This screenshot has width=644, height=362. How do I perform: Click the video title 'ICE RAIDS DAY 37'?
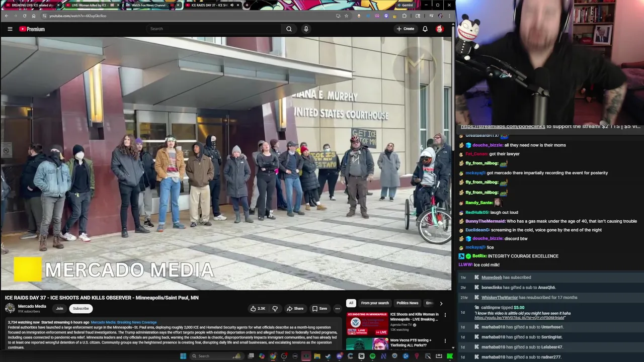point(102,298)
